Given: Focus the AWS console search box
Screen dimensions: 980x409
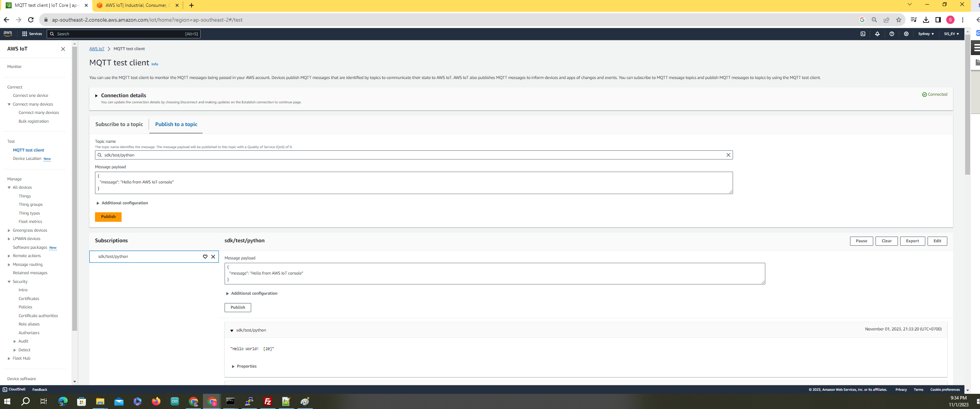Looking at the screenshot, I should 123,34.
